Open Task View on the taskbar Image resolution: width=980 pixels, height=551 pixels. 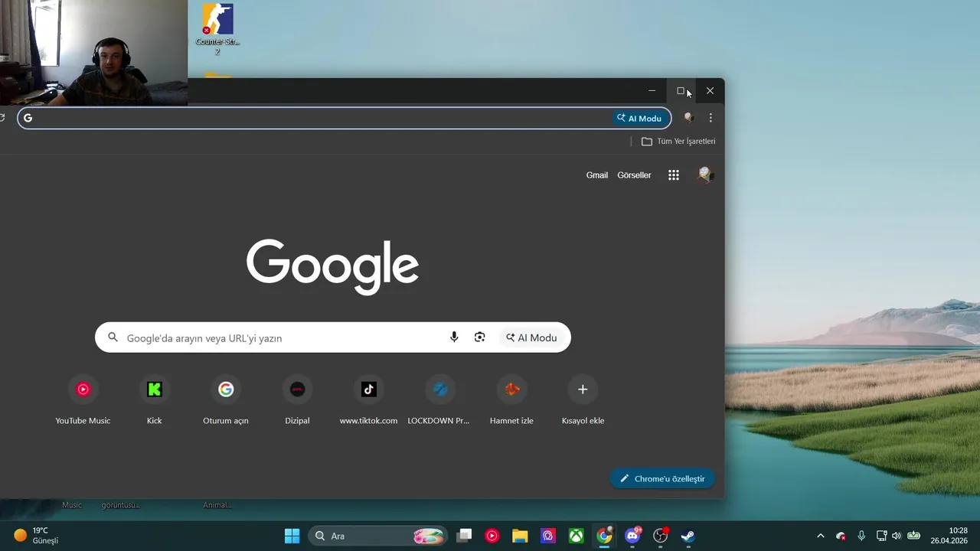464,536
